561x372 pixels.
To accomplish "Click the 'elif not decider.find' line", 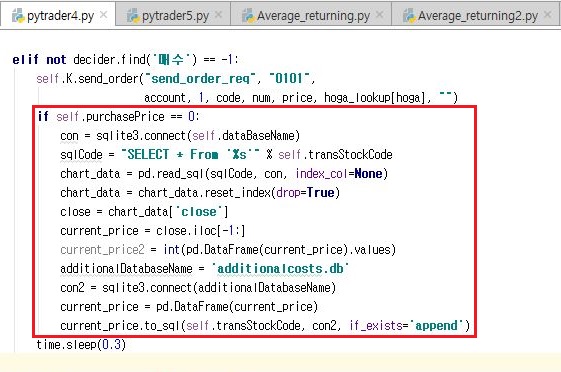I will (125, 59).
